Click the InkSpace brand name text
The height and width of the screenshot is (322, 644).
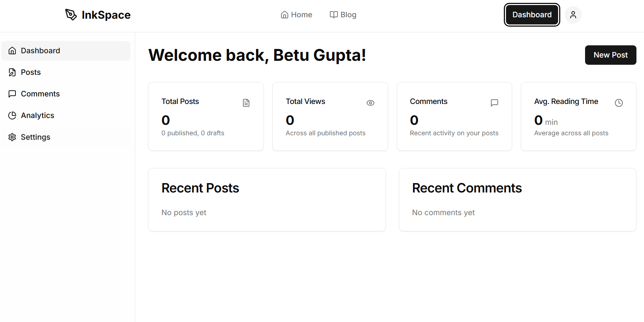106,15
